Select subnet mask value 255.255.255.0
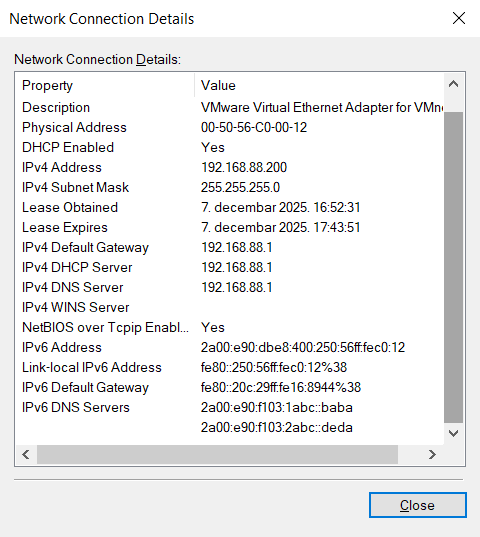This screenshot has height=537, width=480. pyautogui.click(x=240, y=187)
